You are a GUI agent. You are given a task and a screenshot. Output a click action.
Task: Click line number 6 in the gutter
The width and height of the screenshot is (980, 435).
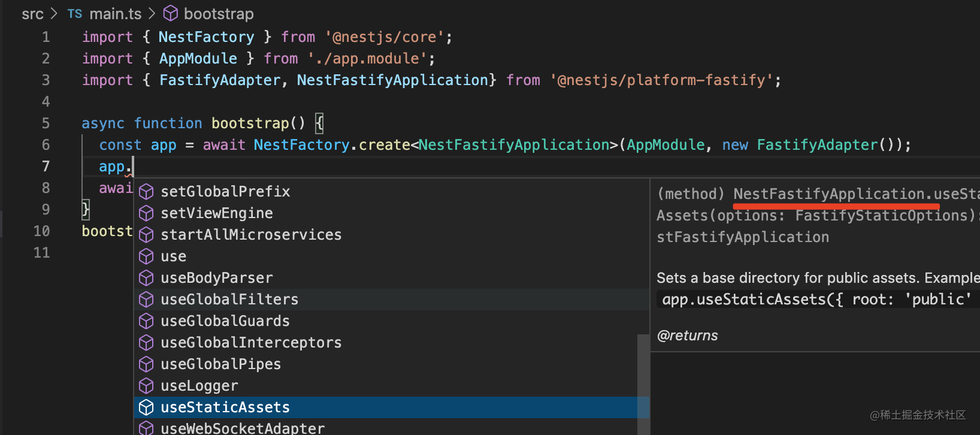(x=46, y=145)
